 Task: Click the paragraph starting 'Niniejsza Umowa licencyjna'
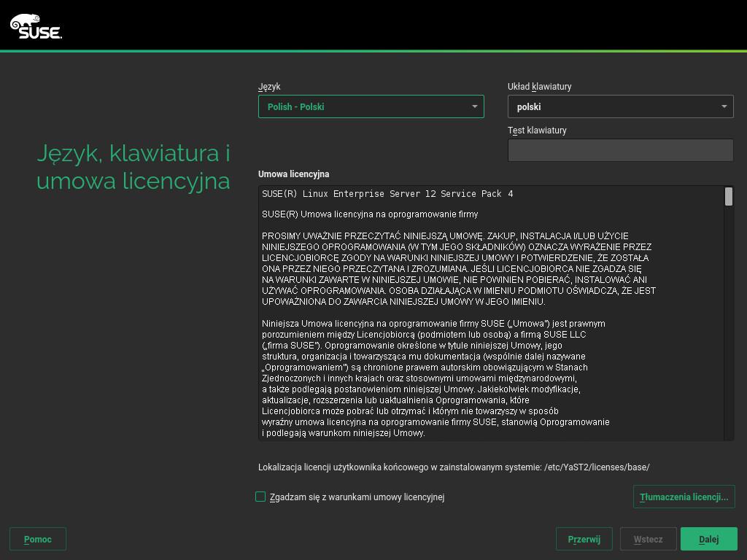pyautogui.click(x=436, y=378)
